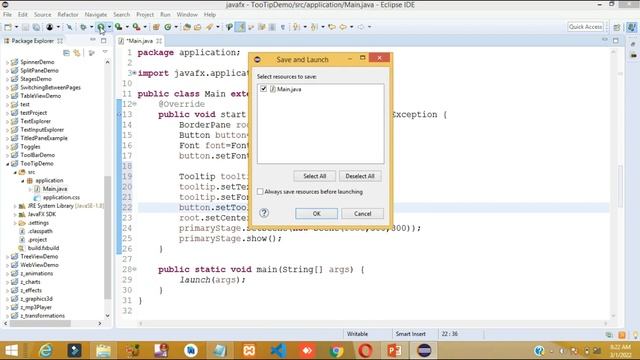Image resolution: width=640 pixels, height=360 pixels.
Task: Click OK in Save and Launch dialog
Action: coord(316,213)
